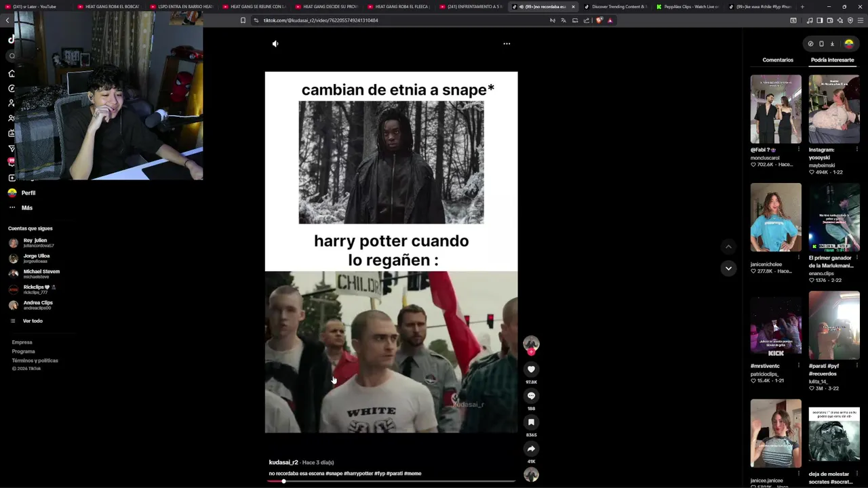Viewport: 868px width, 488px height.
Task: Save the video with the bookmark icon
Action: click(x=531, y=422)
